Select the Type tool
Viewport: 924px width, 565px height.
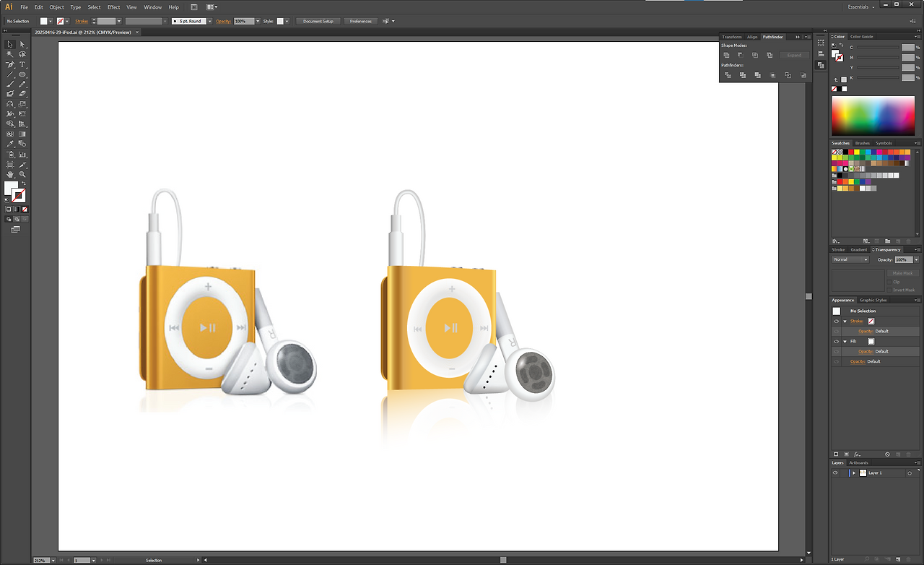pos(22,64)
